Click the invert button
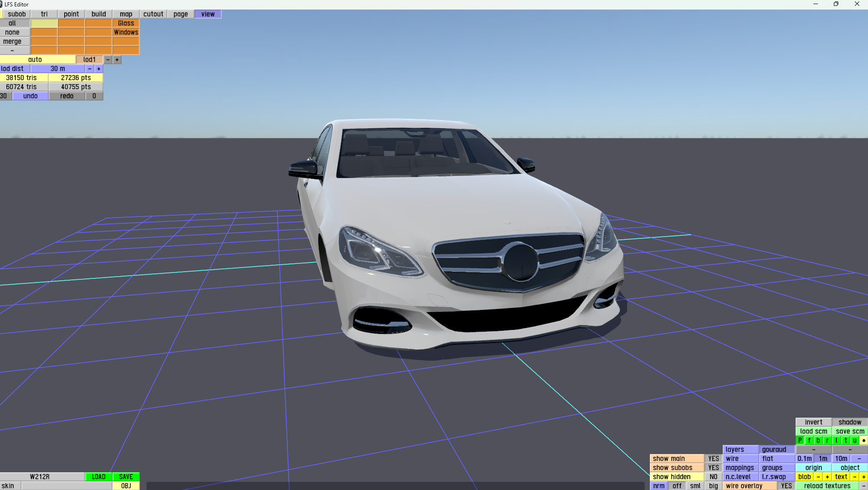Viewport: 868px width, 490px height. [814, 422]
